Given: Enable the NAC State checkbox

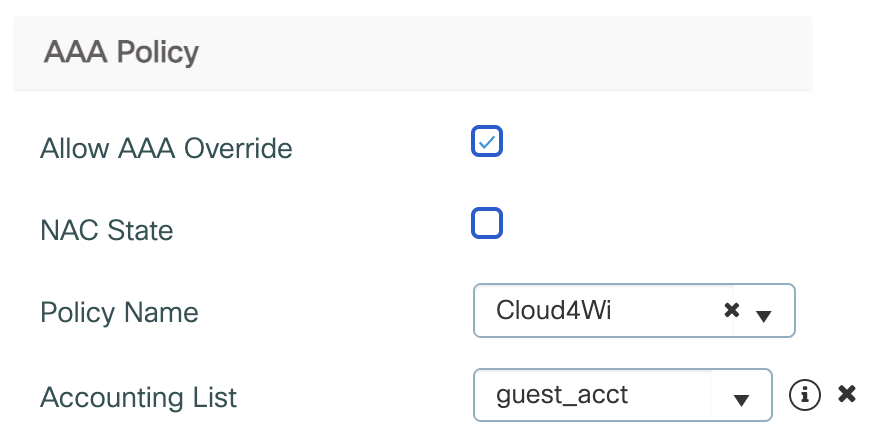Looking at the screenshot, I should click(x=487, y=223).
